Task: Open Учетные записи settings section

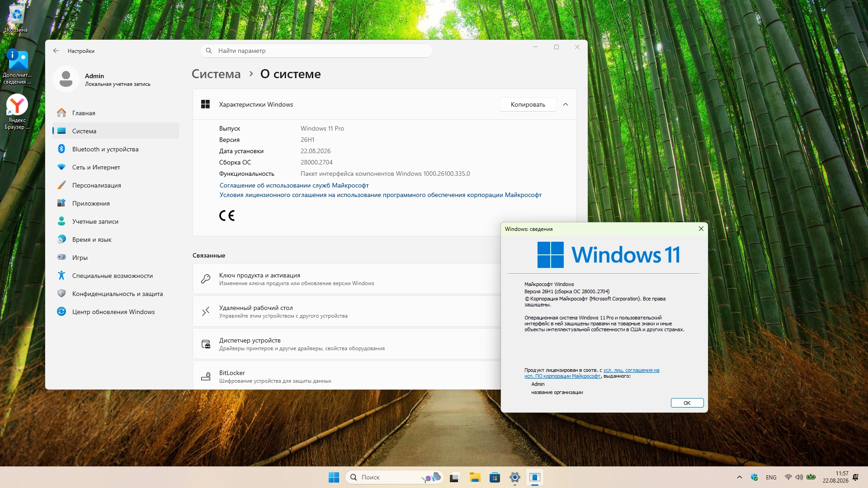Action: pyautogui.click(x=116, y=221)
